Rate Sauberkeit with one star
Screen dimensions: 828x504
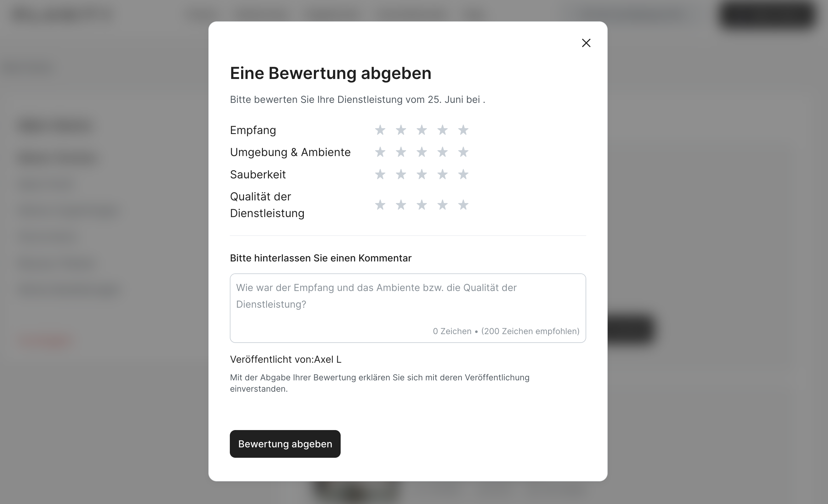(380, 174)
